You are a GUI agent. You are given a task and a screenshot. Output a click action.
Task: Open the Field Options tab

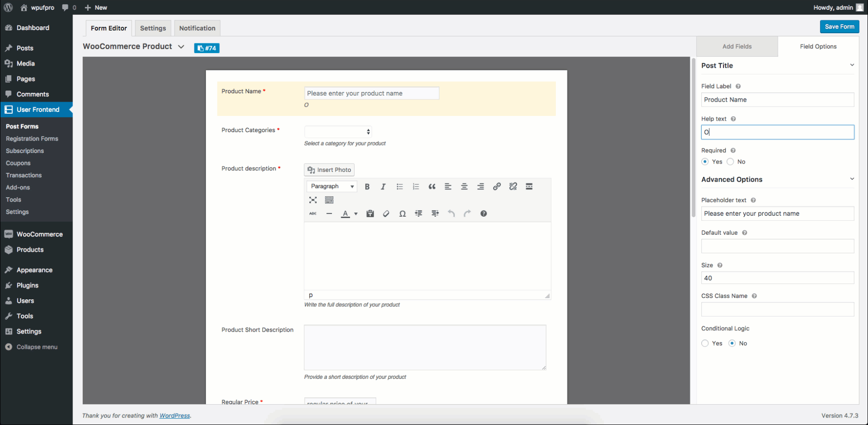[x=818, y=47]
